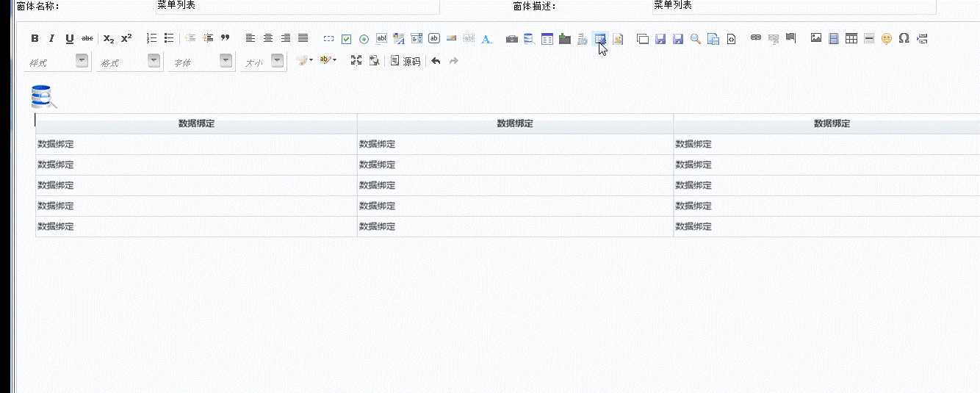This screenshot has height=393, width=980.
Task: Click the briefcase toolbar icon
Action: (x=512, y=39)
